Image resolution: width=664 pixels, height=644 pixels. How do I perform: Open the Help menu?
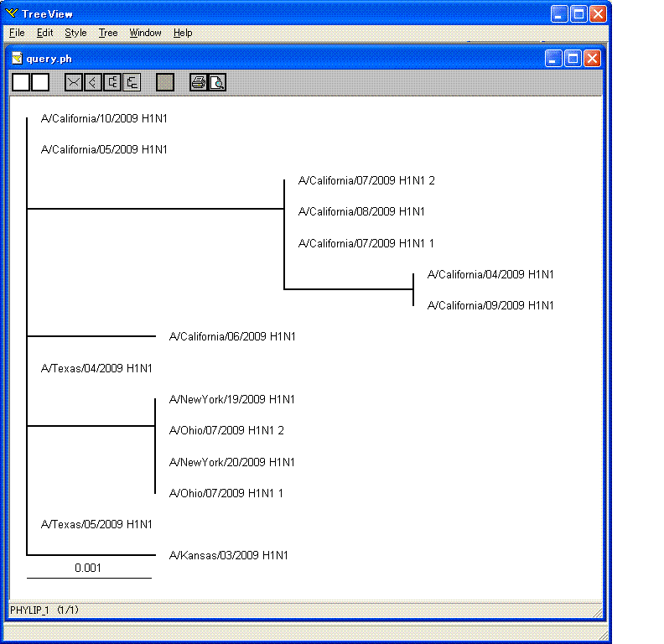(183, 33)
